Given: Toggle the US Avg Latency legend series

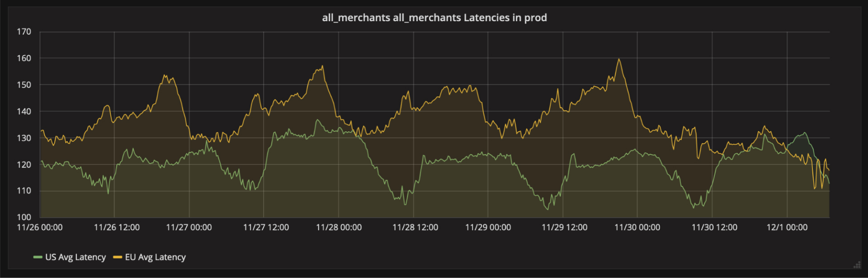Looking at the screenshot, I should pyautogui.click(x=75, y=257).
